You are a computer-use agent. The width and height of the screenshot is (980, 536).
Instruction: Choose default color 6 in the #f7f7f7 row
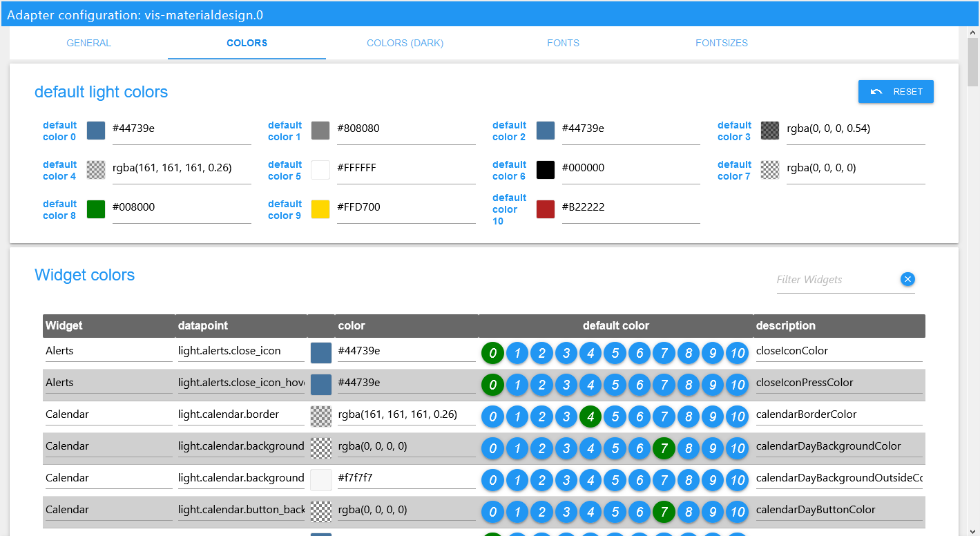(640, 480)
